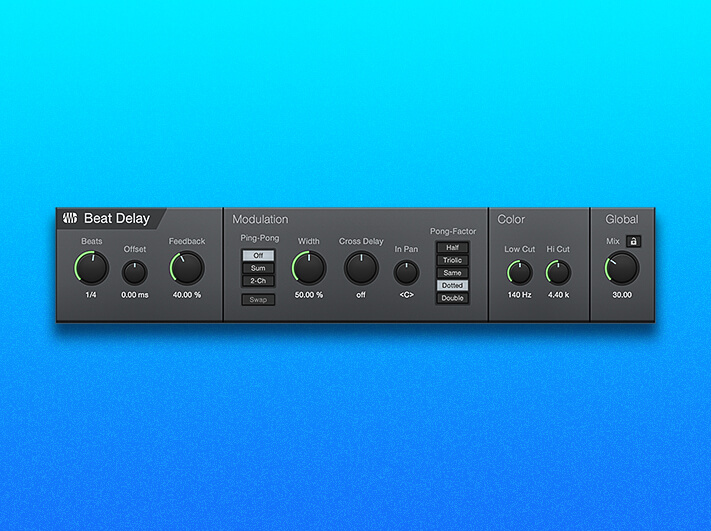The image size is (711, 531).
Task: Choose Half Pong-Factor
Action: (x=452, y=248)
